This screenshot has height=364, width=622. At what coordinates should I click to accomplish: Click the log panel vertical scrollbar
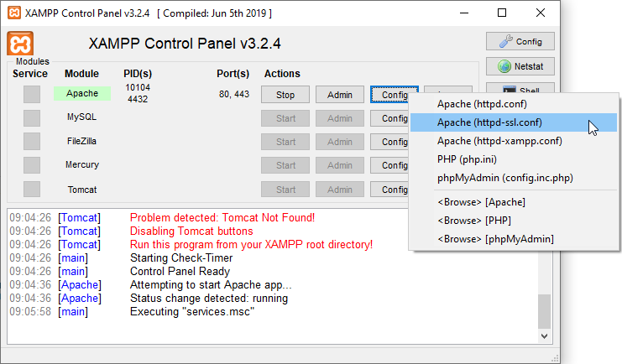click(546, 310)
